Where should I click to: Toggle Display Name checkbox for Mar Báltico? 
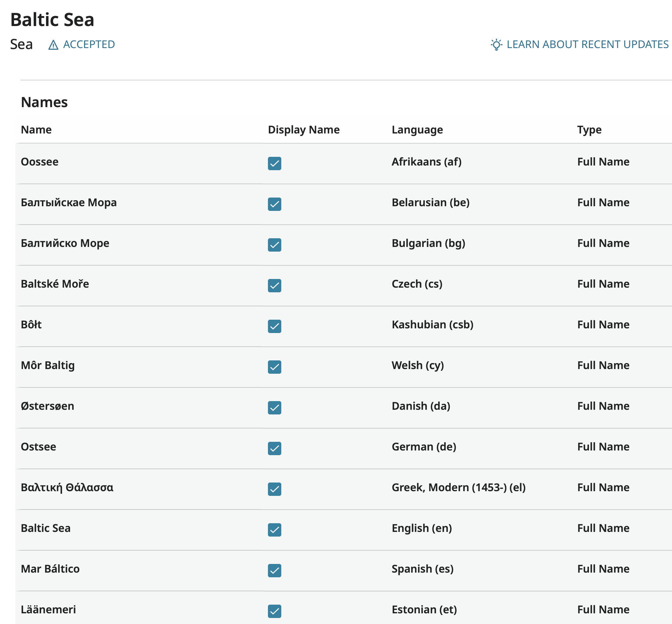click(x=275, y=570)
